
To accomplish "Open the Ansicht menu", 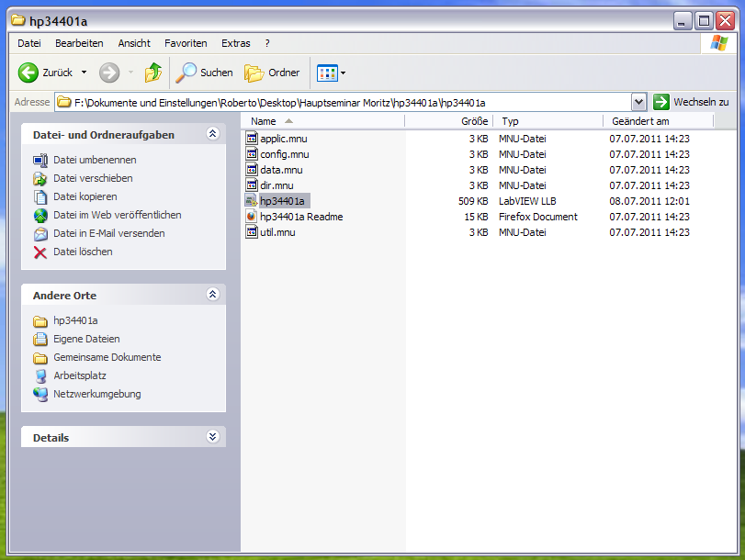I will [x=134, y=43].
